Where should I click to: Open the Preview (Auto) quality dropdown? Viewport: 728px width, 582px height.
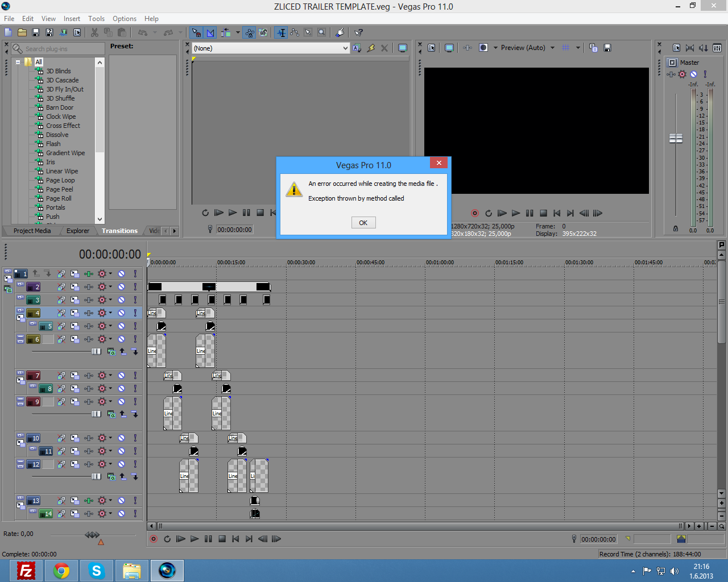[x=552, y=48]
